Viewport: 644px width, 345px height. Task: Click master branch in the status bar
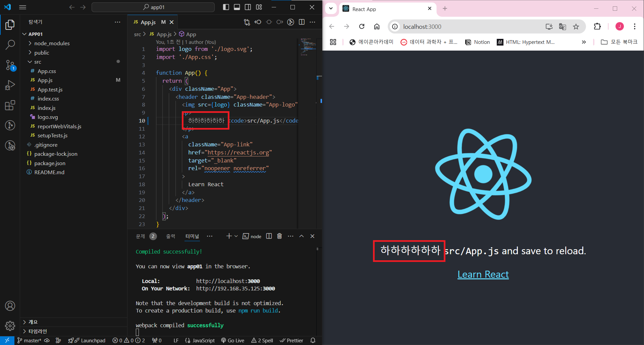click(29, 340)
